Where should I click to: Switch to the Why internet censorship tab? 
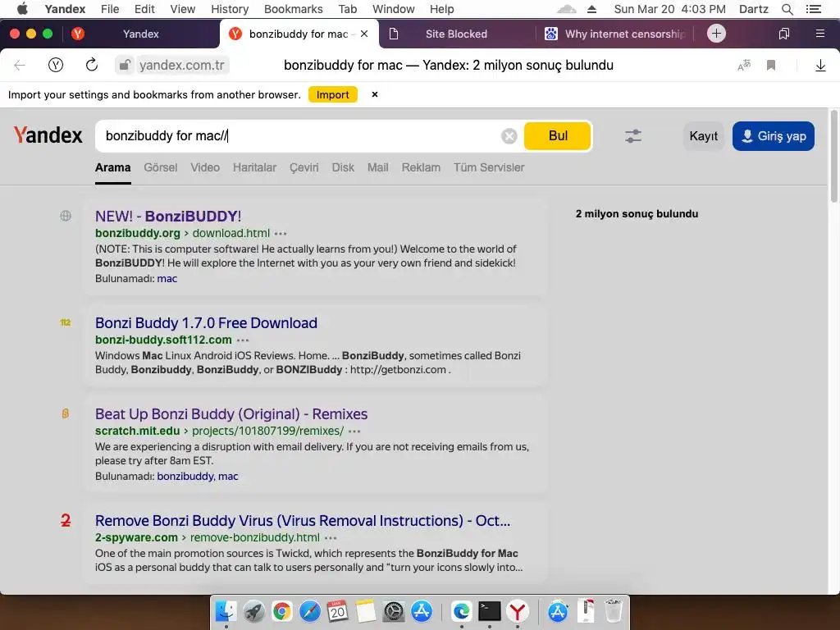tap(614, 34)
